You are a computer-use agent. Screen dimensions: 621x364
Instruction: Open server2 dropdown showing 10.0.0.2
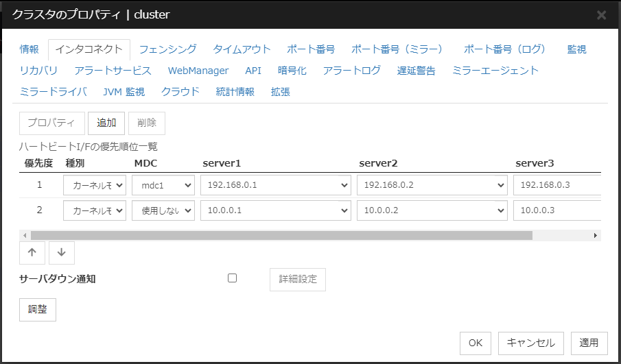(x=432, y=210)
